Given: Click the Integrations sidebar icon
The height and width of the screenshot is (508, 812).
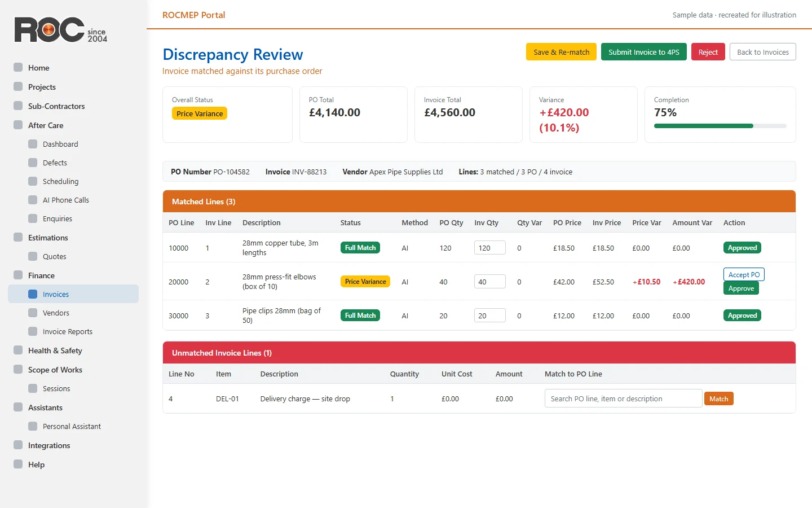Looking at the screenshot, I should click(18, 445).
